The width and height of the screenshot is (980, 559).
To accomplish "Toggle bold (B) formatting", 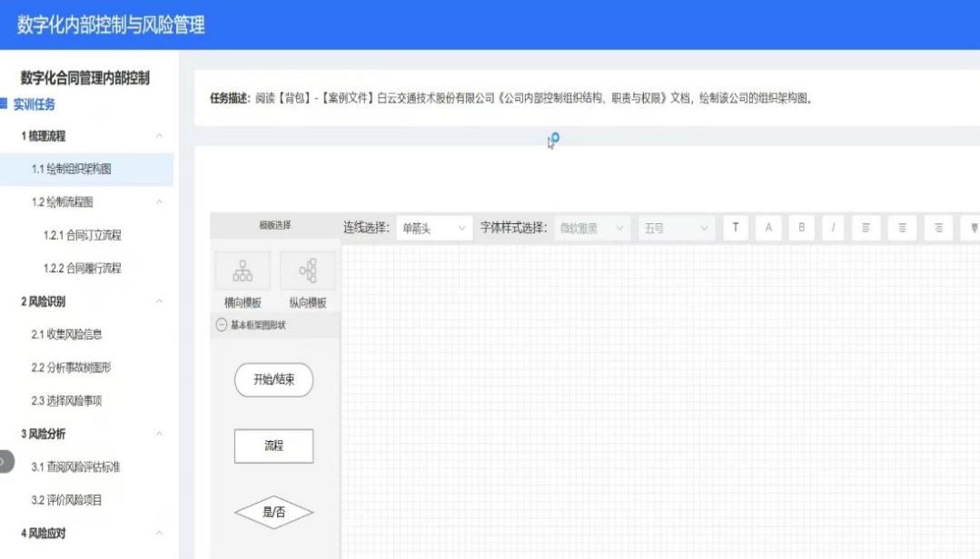I will click(x=801, y=229).
